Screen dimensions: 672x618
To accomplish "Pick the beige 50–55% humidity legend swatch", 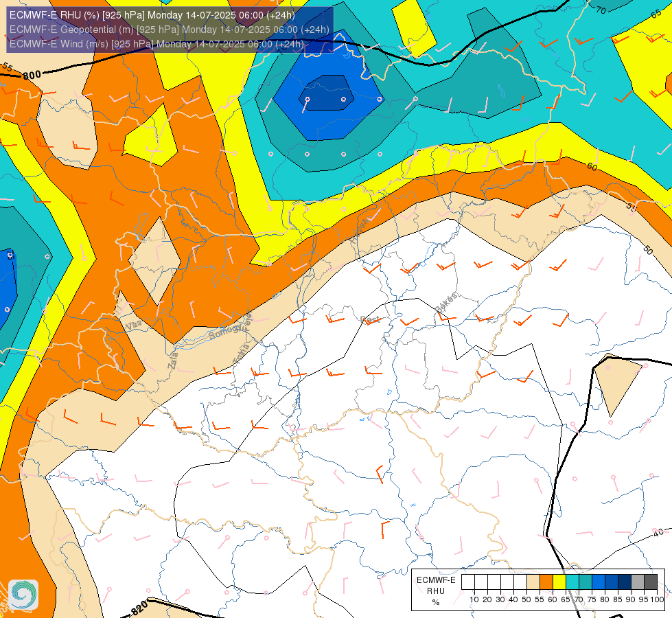I will click(x=533, y=582).
